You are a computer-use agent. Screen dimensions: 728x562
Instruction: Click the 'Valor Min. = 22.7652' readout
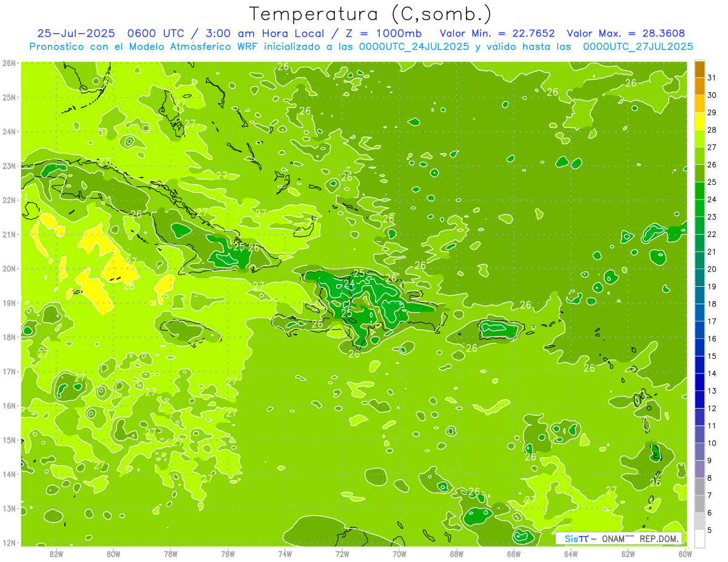click(x=497, y=33)
